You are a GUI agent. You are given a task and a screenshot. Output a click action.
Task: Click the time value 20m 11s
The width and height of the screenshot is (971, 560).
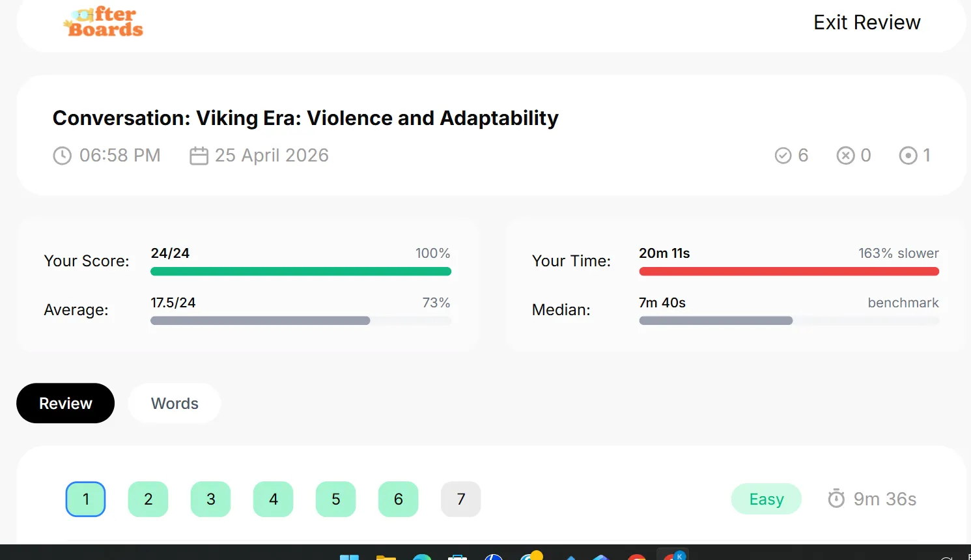click(664, 253)
